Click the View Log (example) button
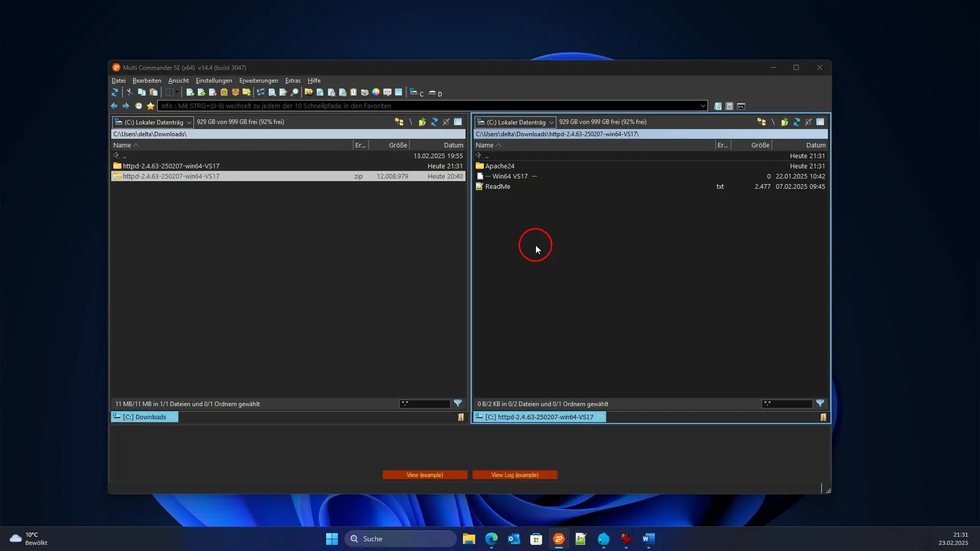Viewport: 980px width, 551px height. 514,475
